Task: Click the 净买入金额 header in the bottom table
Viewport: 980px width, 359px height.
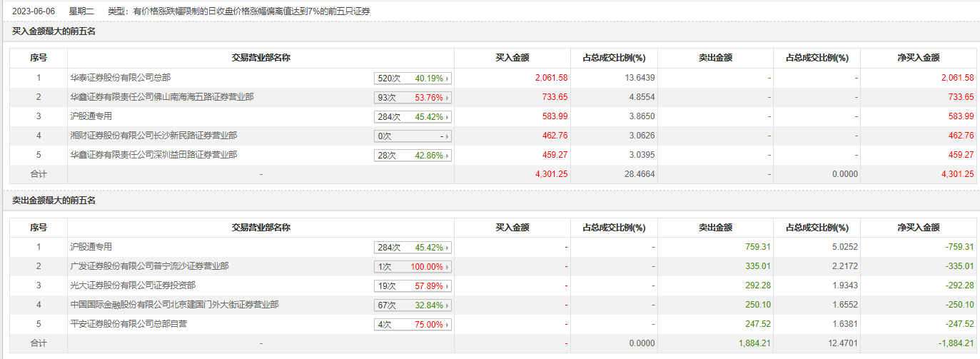Action: click(x=918, y=228)
